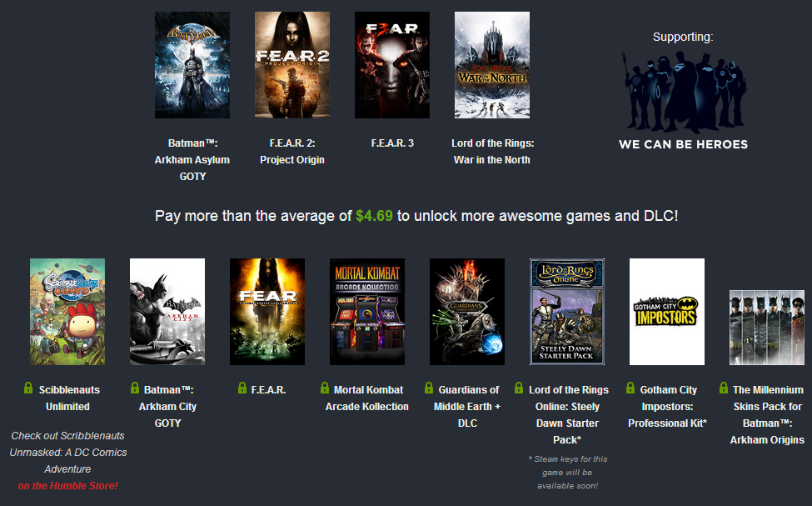Select the Batman Arkham City cover art
The image size is (812, 506).
click(167, 311)
